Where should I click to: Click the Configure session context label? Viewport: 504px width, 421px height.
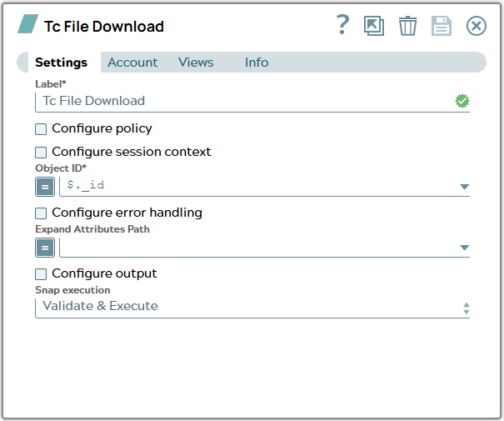(132, 152)
